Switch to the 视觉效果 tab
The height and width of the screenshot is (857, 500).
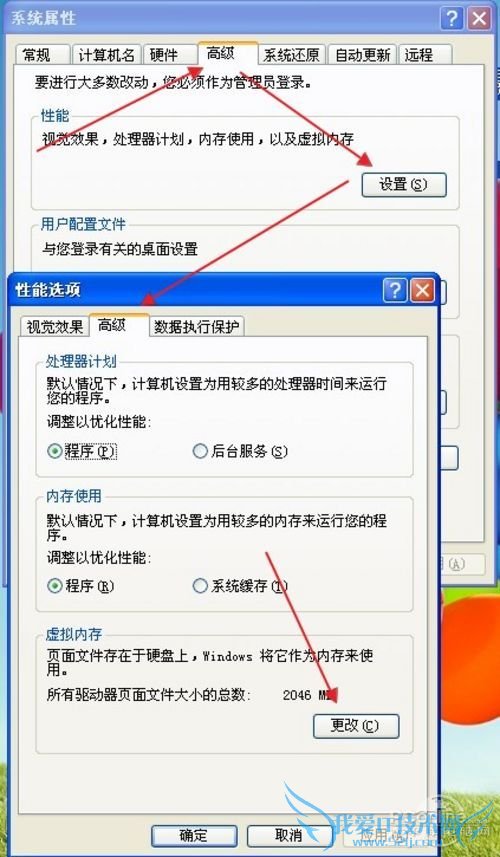(54, 327)
